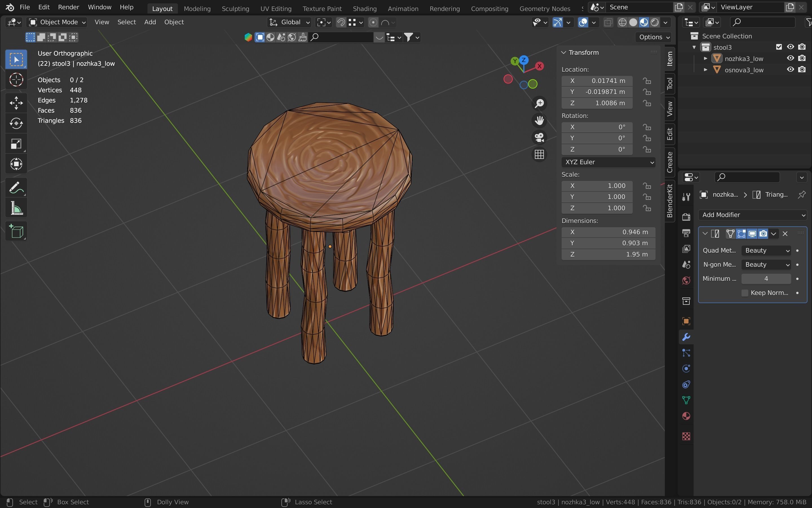Open the Particles properties tab
This screenshot has height=508, width=812.
point(686,353)
